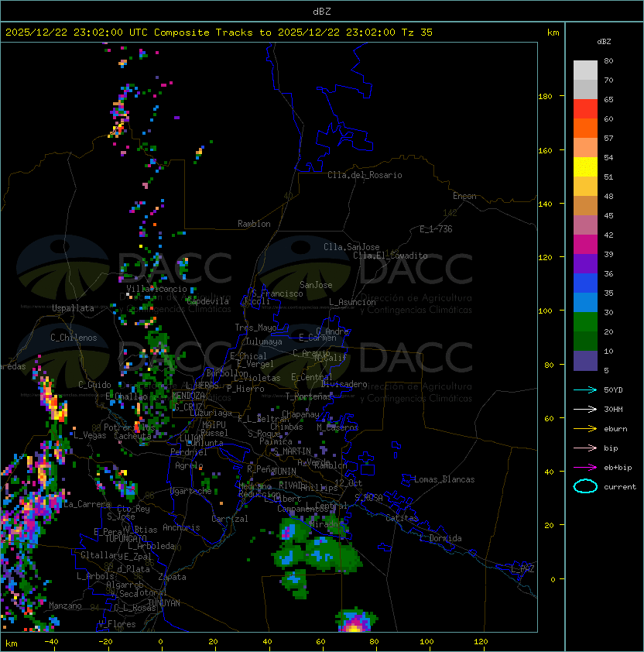Choose the light blue 30-35 dBZ swatch
The height and width of the screenshot is (652, 644).
click(585, 303)
